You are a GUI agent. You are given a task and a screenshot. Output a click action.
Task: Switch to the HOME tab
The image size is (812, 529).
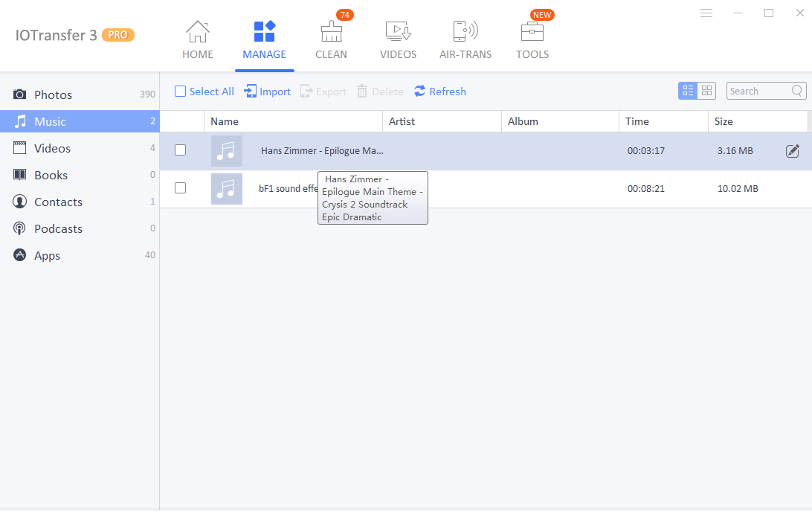[x=197, y=37]
